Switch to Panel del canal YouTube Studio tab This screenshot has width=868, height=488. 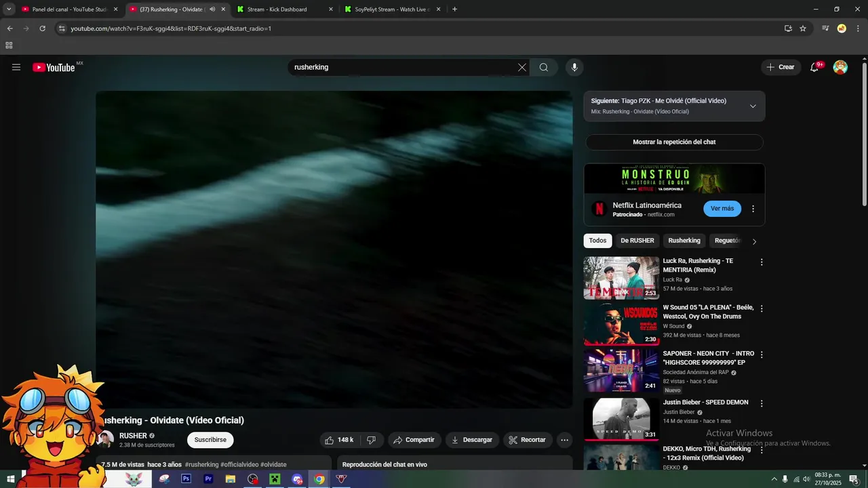[68, 9]
